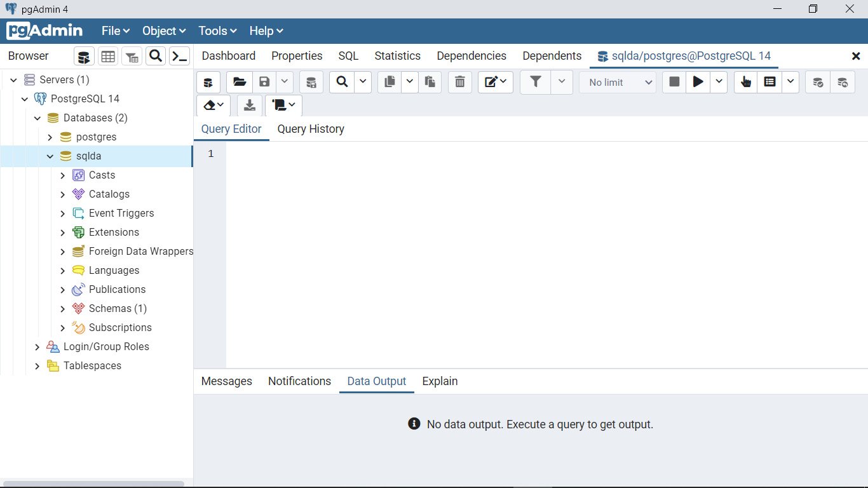Open the Object menu
This screenshot has width=868, height=488.
(x=164, y=31)
